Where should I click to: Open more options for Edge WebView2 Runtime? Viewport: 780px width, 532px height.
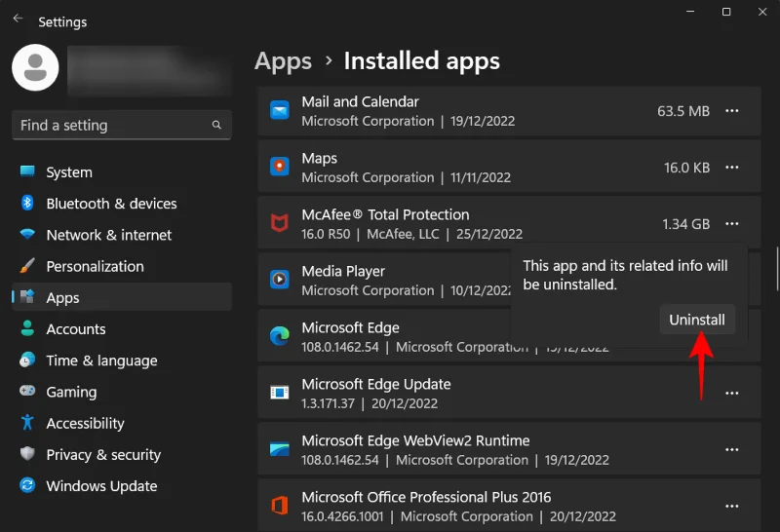(732, 449)
